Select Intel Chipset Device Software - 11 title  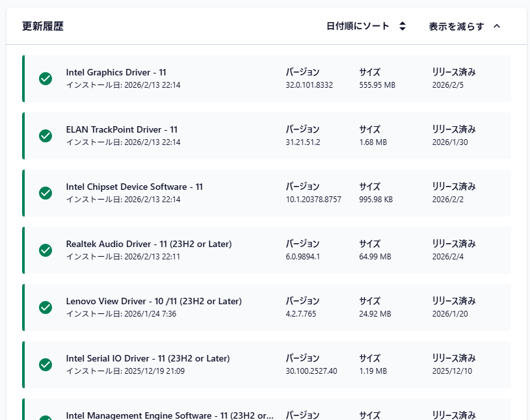click(x=134, y=187)
